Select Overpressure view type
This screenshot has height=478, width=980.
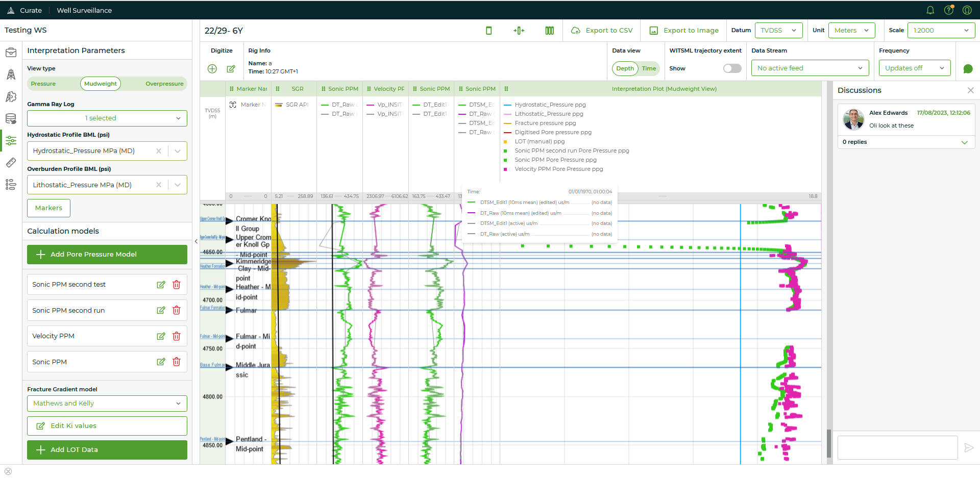point(164,84)
